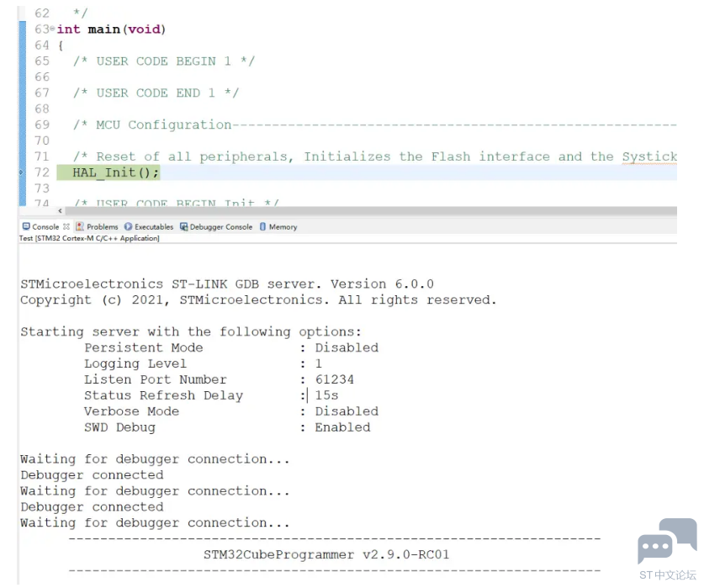The height and width of the screenshot is (588, 704).
Task: Click the Console monitor icon
Action: pyautogui.click(x=26, y=226)
